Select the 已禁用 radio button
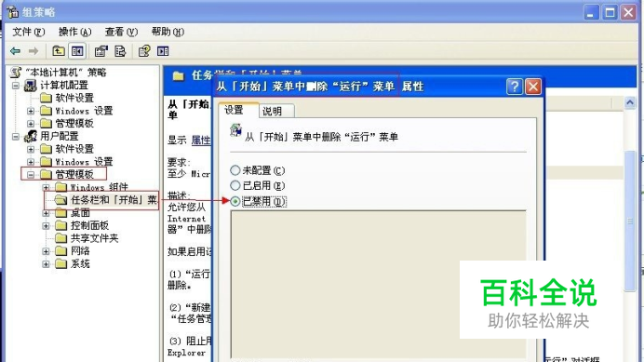This screenshot has height=362, width=644. [235, 201]
